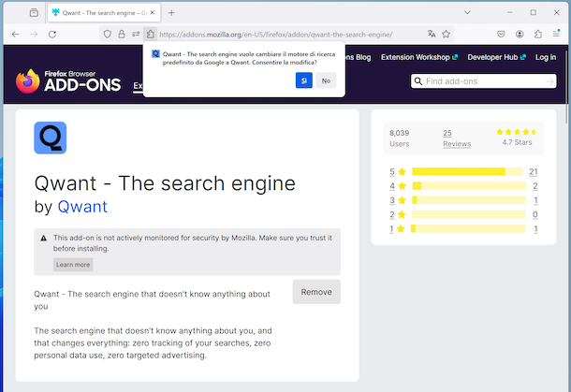Open the Firefox application menu

pos(556,34)
